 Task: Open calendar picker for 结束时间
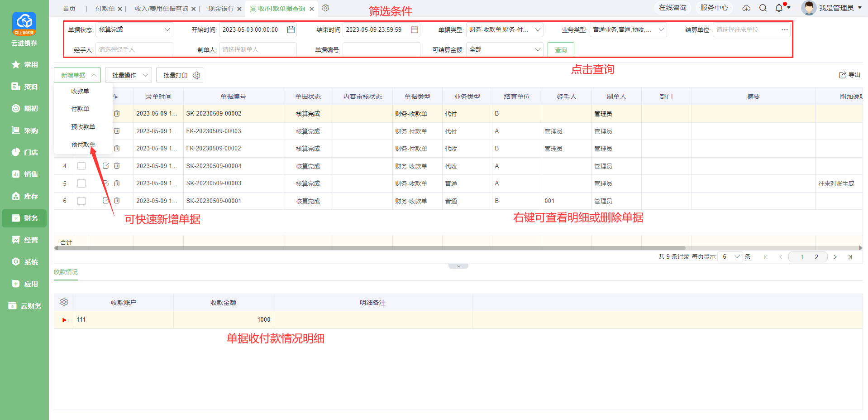[414, 29]
